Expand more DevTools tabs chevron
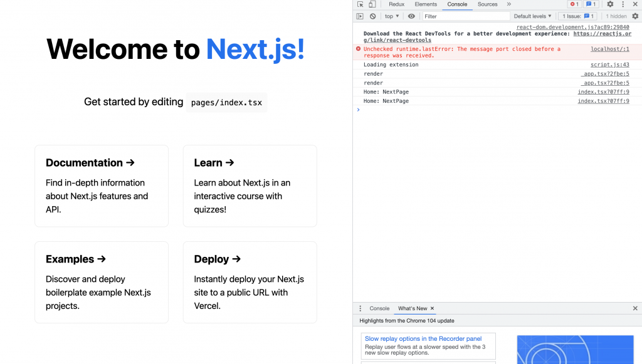Screen dimensions: 642x364 point(509,4)
